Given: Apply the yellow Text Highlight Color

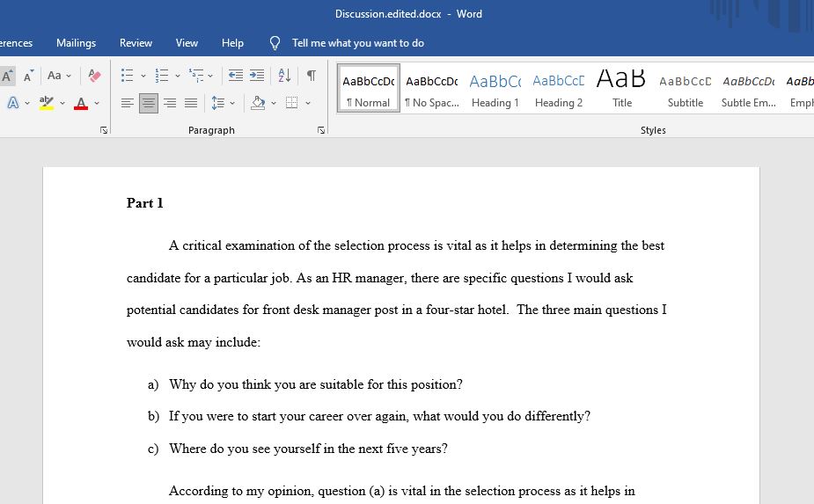Looking at the screenshot, I should 47,103.
